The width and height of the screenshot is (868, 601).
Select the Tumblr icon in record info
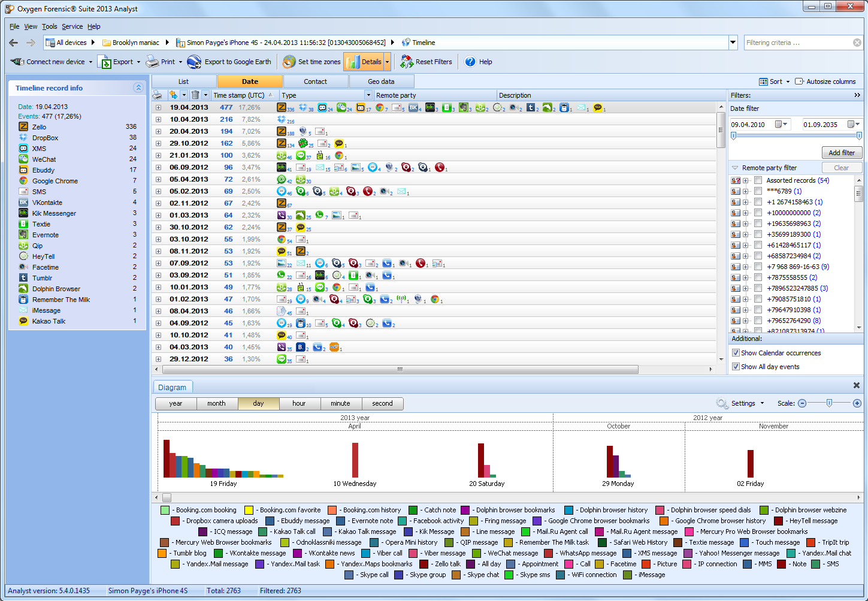pos(23,277)
